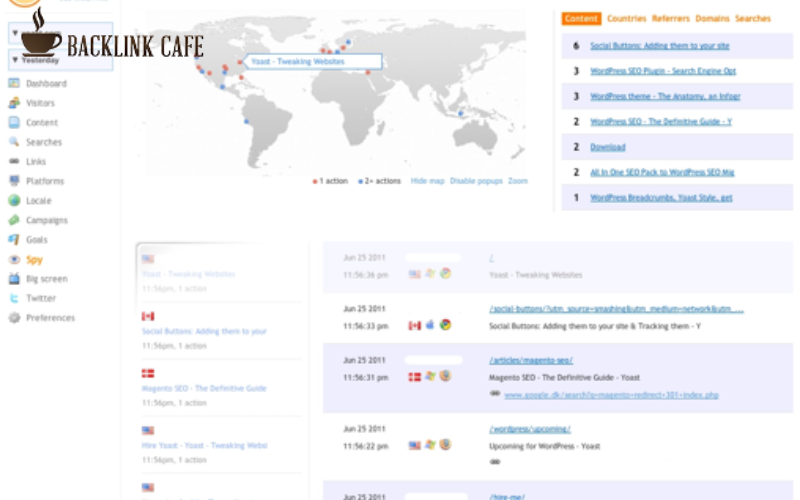The height and width of the screenshot is (500, 800).
Task: Open WordPress SEO - The Definitive Guide link
Action: tap(661, 121)
